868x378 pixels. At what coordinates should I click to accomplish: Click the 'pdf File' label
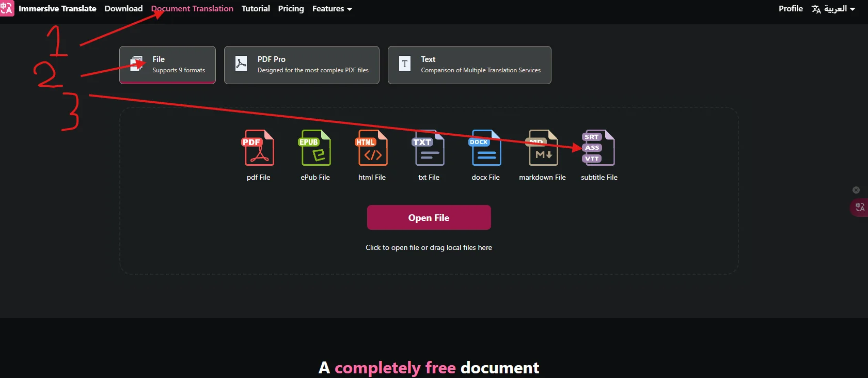258,177
